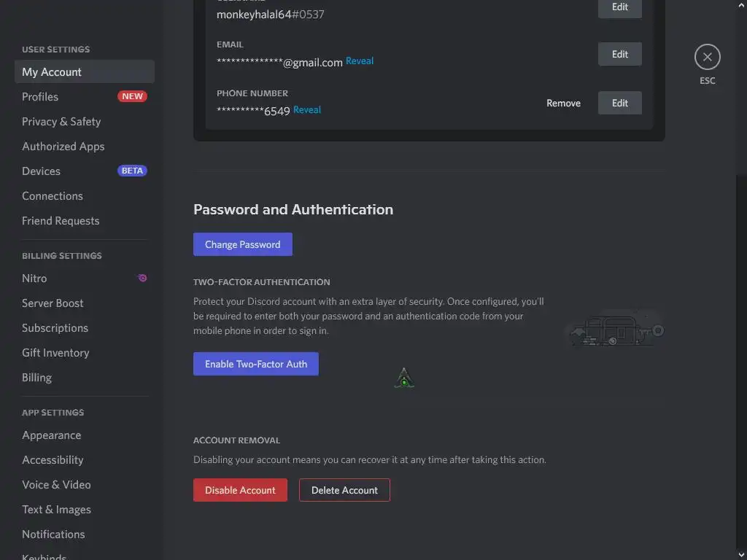Remove the phone number

coord(563,103)
